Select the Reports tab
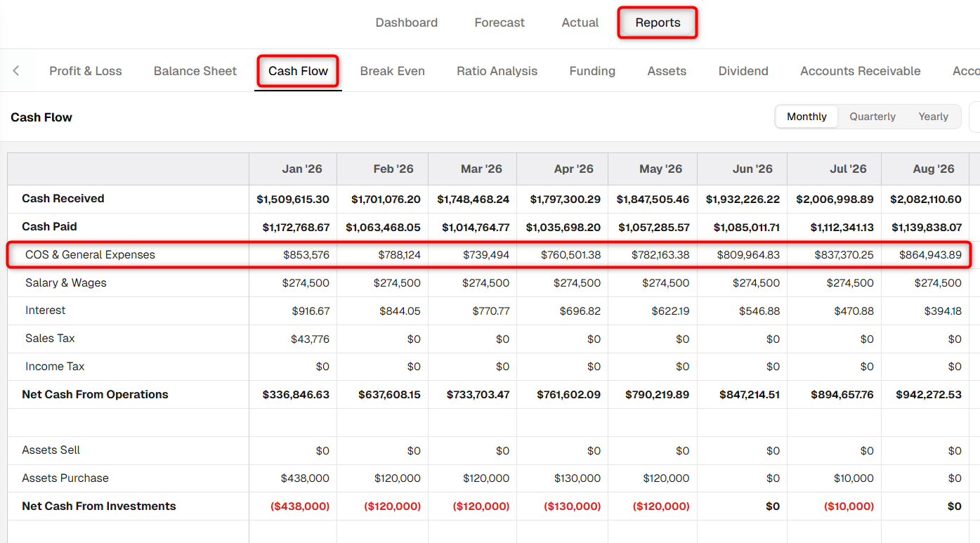The image size is (980, 543). tap(658, 22)
